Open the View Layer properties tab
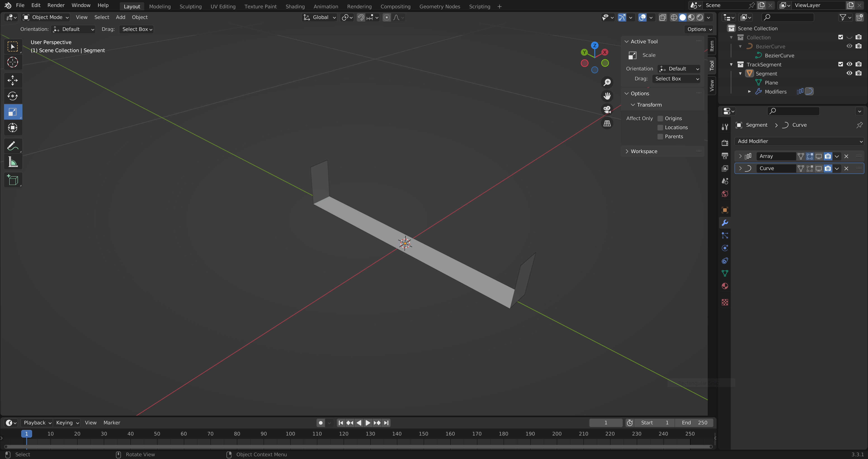Image resolution: width=868 pixels, height=459 pixels. 725,168
